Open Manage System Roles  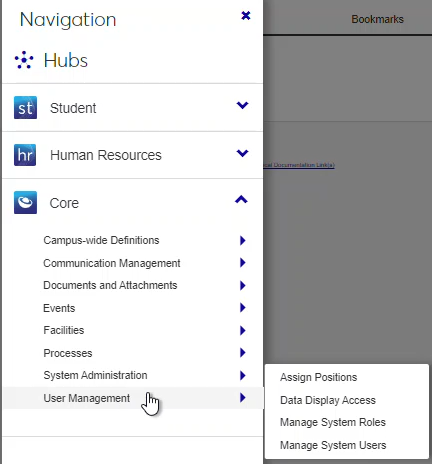click(333, 422)
